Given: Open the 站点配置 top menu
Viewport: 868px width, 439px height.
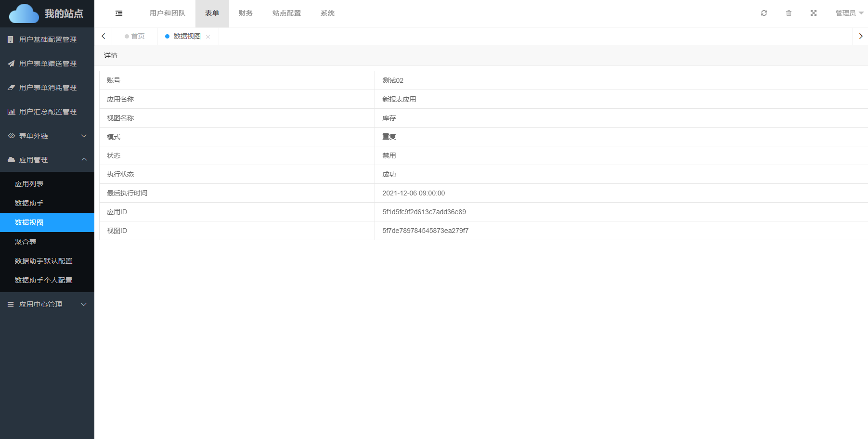Looking at the screenshot, I should pos(286,13).
